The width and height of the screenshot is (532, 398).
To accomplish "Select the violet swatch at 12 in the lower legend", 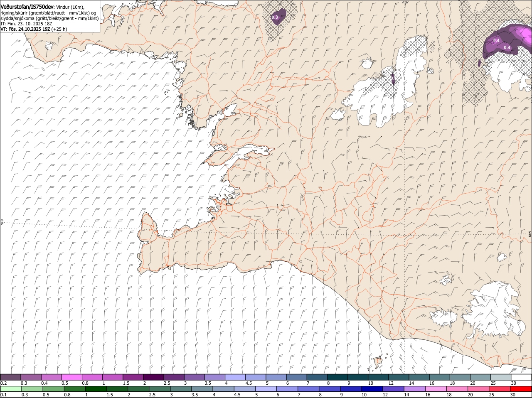I will (x=394, y=389).
